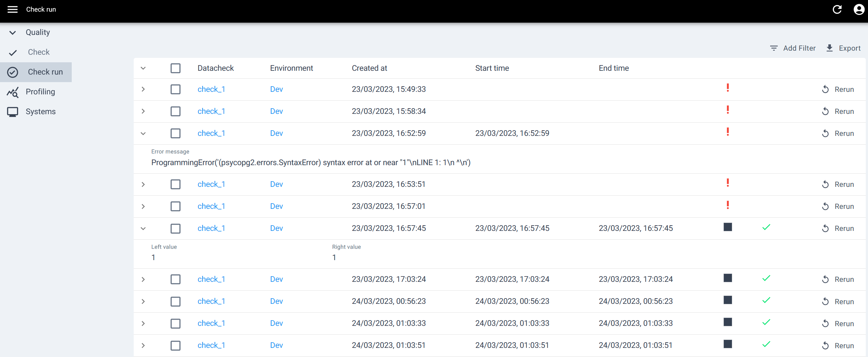
Task: Click the green checkmark for 17:03:24 run
Action: point(766,278)
